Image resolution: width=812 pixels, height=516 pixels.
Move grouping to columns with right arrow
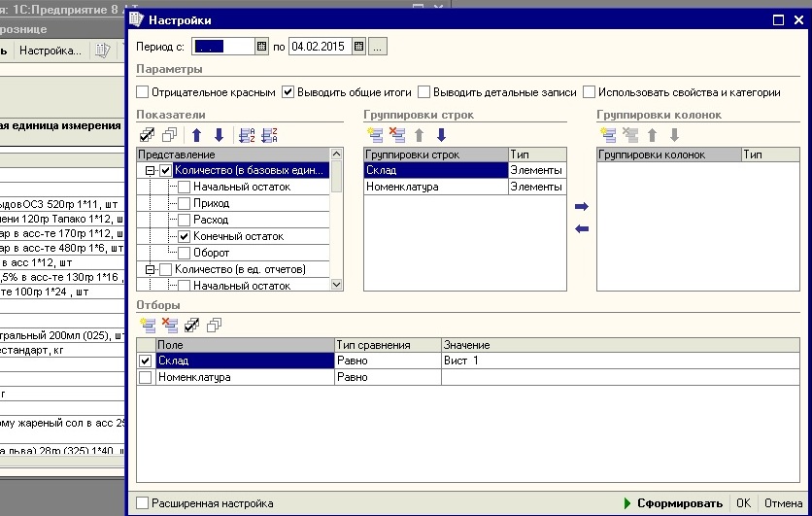point(582,206)
